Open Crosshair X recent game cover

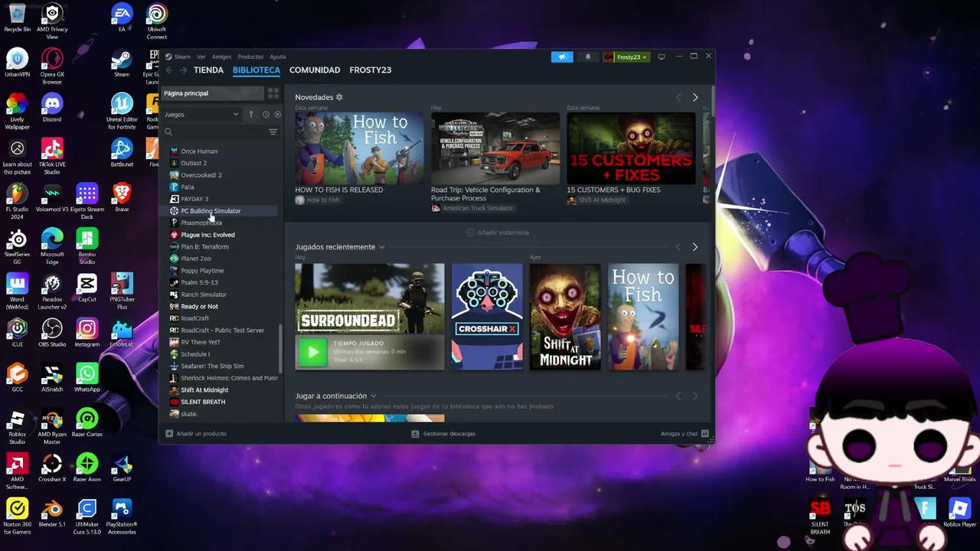pos(487,317)
